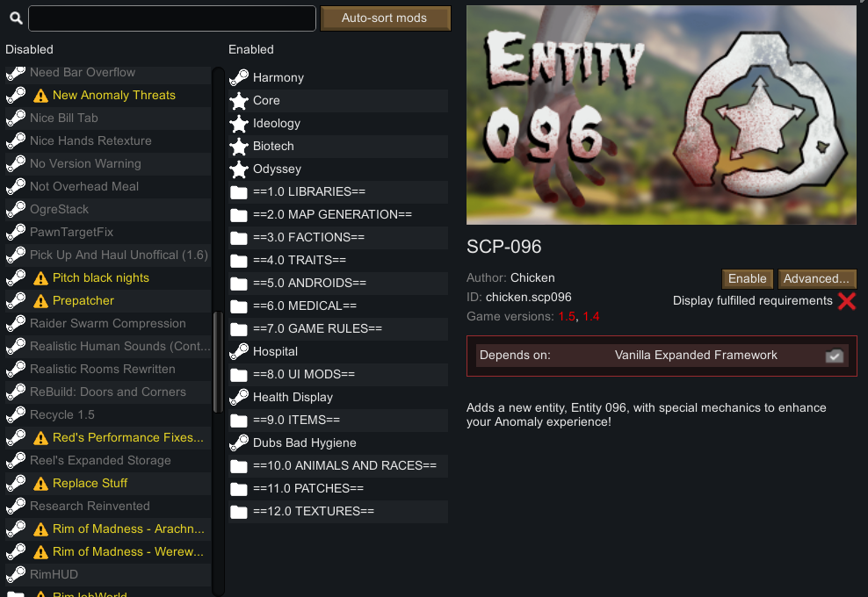Select ReBuild: Doors and Corners mod
The image size is (868, 597).
(x=109, y=392)
